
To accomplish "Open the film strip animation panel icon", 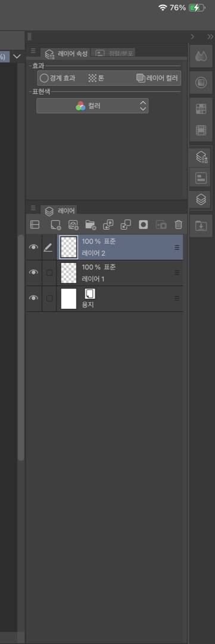I will pos(201,131).
